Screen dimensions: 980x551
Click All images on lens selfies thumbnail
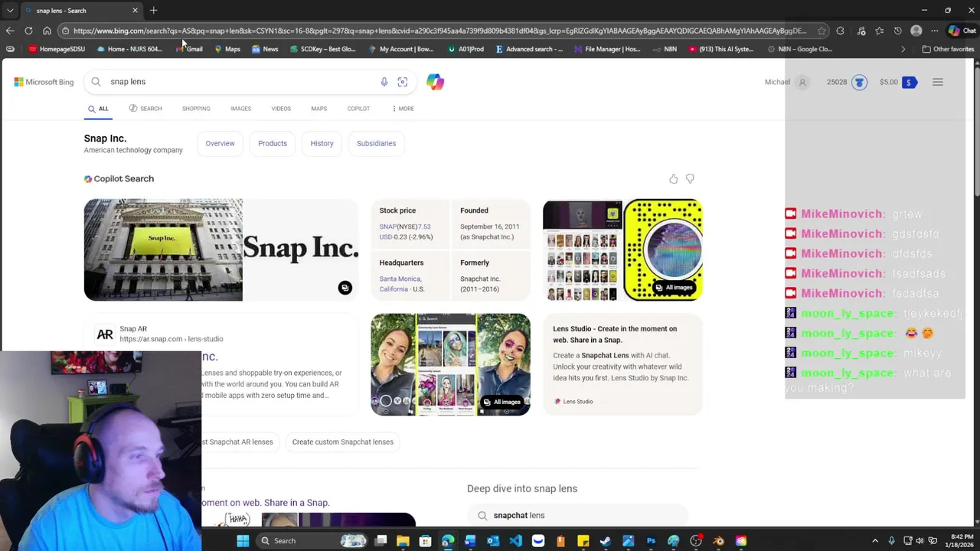pyautogui.click(x=501, y=402)
